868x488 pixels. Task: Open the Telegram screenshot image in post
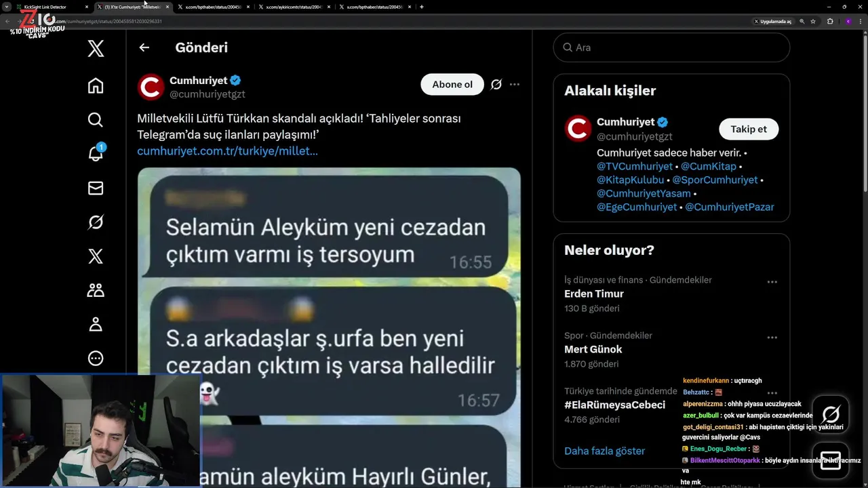tap(329, 327)
